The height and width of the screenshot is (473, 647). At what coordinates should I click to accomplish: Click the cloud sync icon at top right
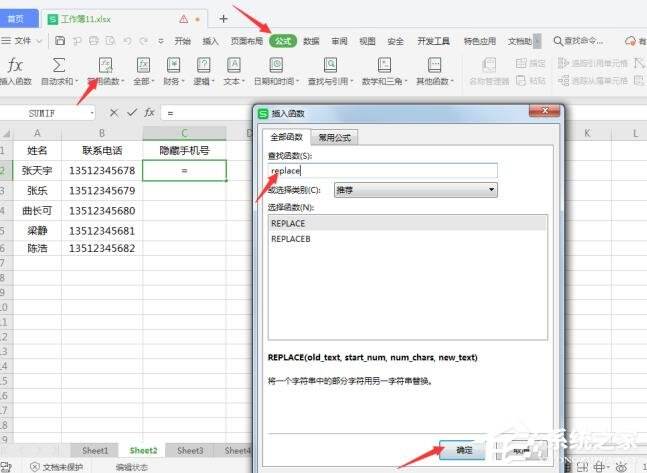pos(630,41)
